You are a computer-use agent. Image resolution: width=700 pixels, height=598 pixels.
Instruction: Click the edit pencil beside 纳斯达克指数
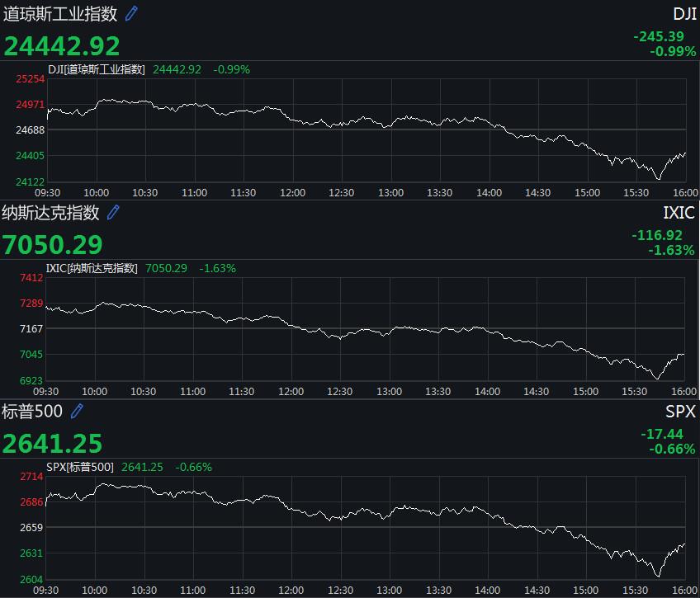(113, 212)
